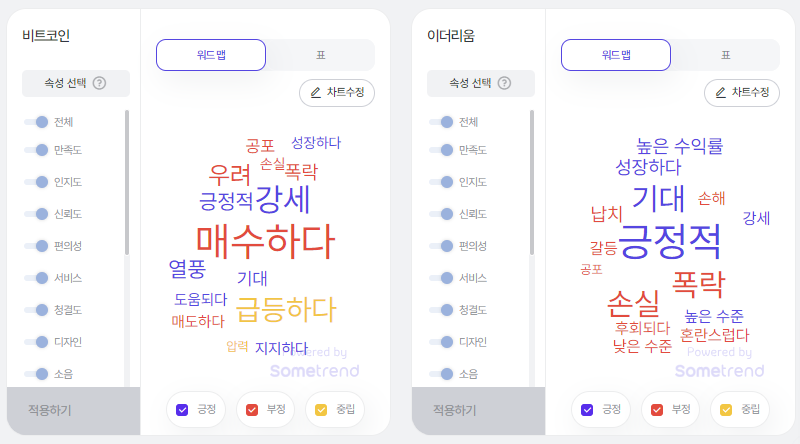This screenshot has height=444, width=800.
Task: Click 이더리움 attribute list scrollbar
Action: tap(532, 182)
